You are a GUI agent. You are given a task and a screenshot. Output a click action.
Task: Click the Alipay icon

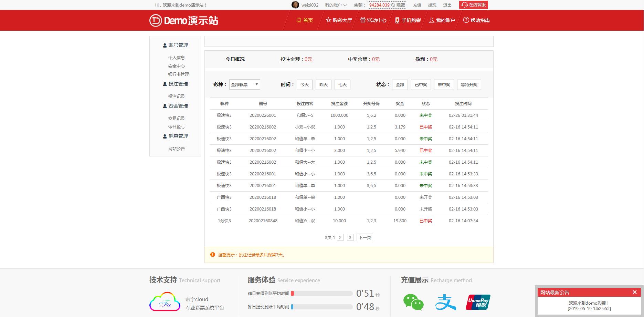[445, 302]
